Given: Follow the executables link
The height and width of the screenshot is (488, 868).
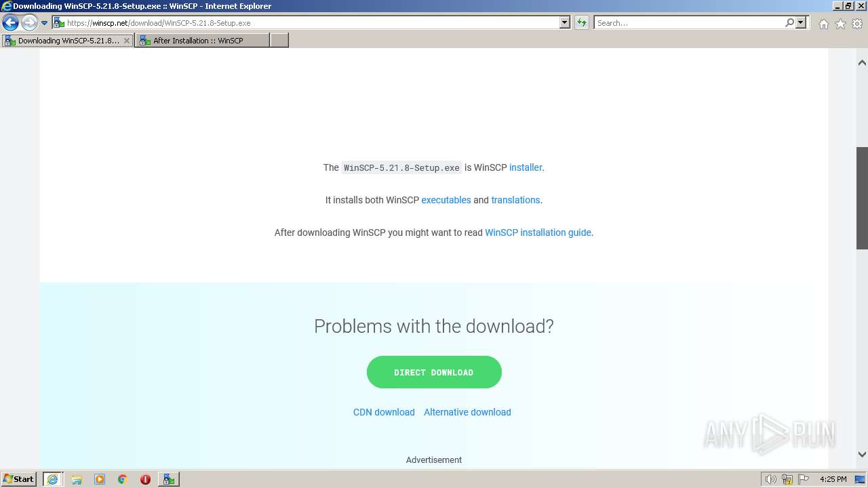Looking at the screenshot, I should click(x=446, y=200).
